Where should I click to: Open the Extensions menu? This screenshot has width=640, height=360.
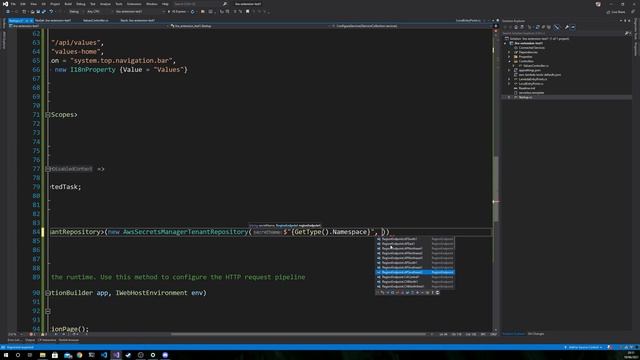[x=134, y=4]
